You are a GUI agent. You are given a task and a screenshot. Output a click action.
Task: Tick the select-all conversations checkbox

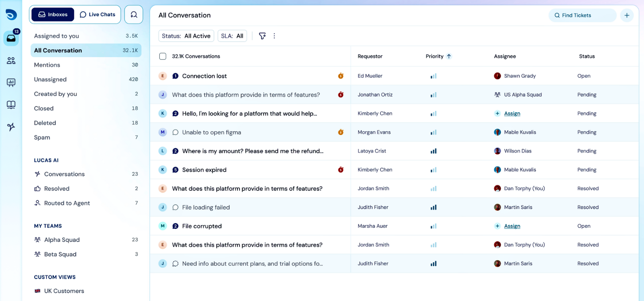(163, 56)
